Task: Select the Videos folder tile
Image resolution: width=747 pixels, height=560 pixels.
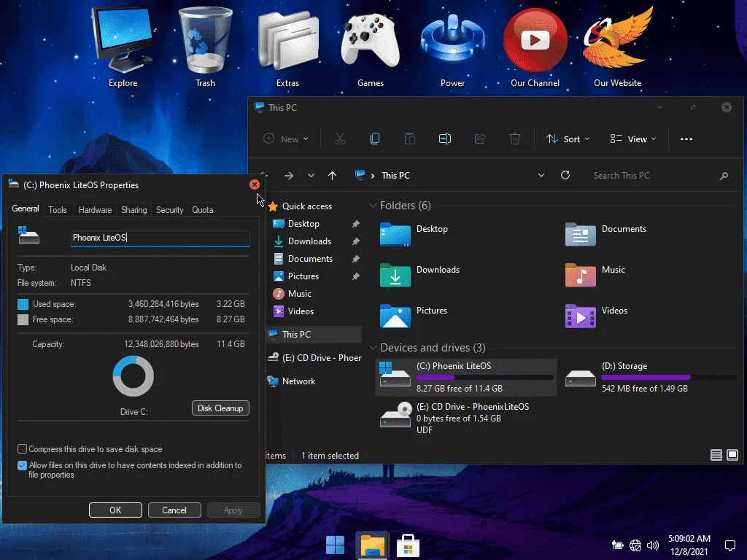Action: tap(596, 316)
